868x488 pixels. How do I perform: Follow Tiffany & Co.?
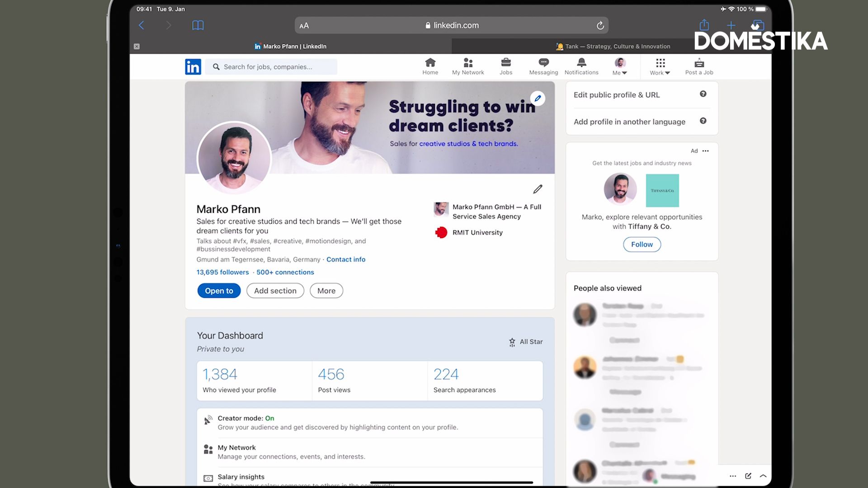tap(642, 244)
